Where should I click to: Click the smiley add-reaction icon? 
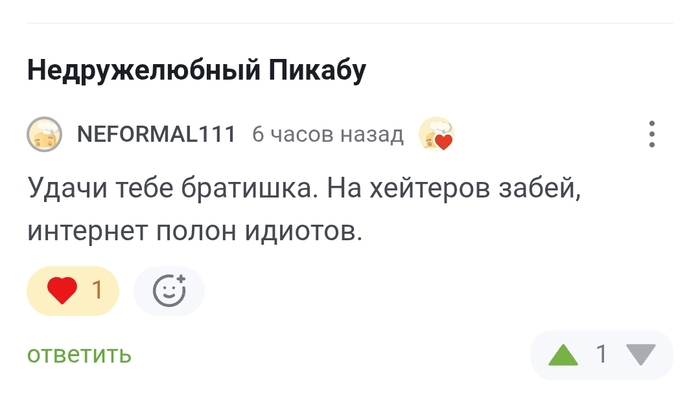point(169,291)
